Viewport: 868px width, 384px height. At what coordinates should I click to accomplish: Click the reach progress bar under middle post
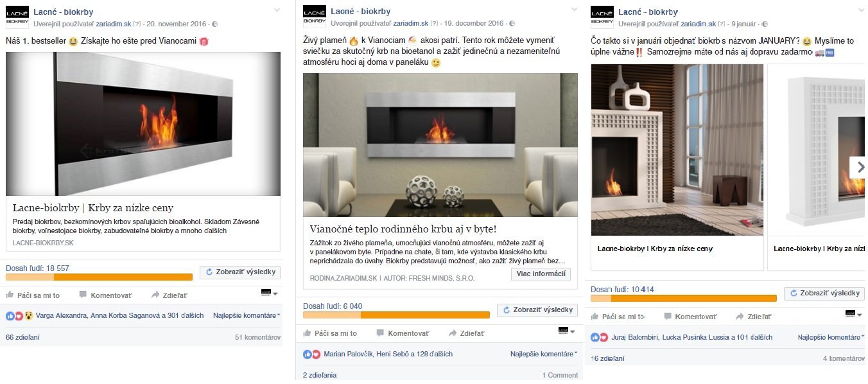[x=396, y=315]
